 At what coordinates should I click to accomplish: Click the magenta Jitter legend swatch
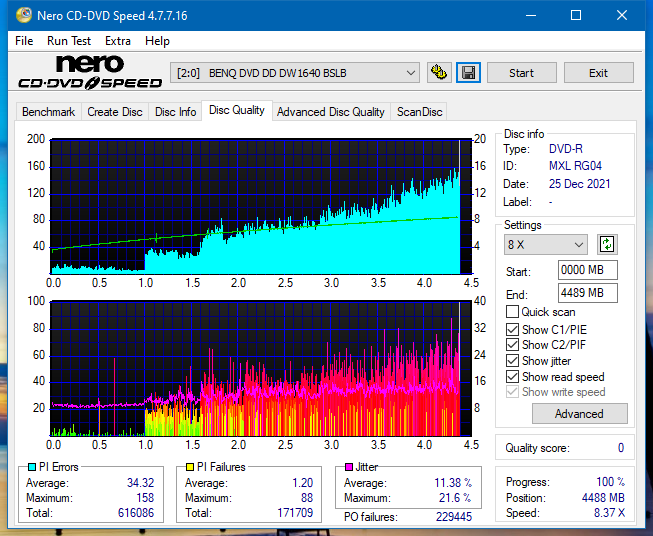pyautogui.click(x=349, y=467)
